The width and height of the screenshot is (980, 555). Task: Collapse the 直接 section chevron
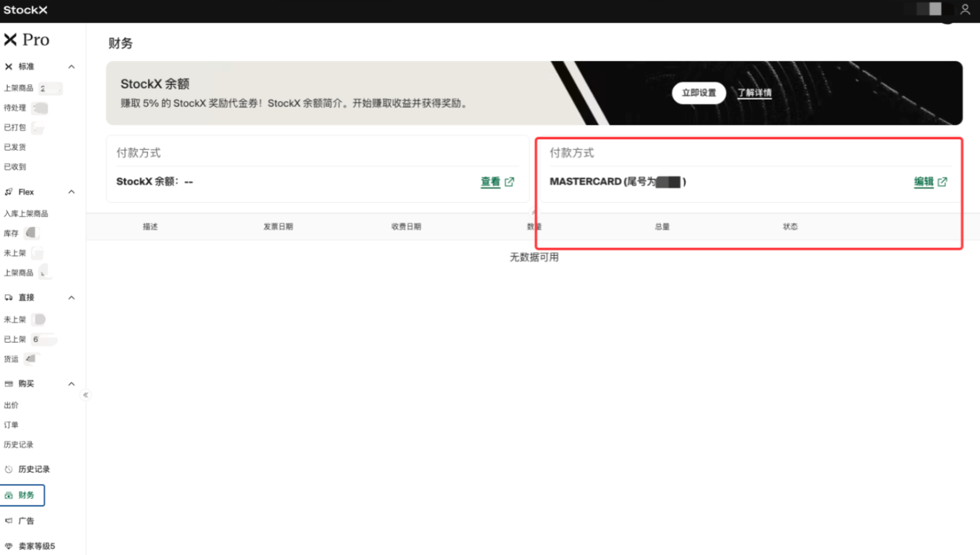point(71,298)
